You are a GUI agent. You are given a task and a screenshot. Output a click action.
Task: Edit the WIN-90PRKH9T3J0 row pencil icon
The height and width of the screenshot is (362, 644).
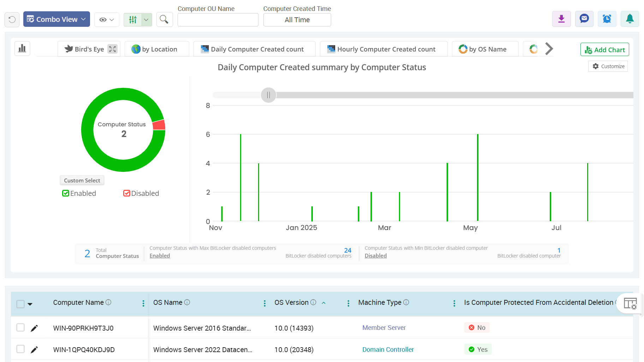pyautogui.click(x=34, y=328)
